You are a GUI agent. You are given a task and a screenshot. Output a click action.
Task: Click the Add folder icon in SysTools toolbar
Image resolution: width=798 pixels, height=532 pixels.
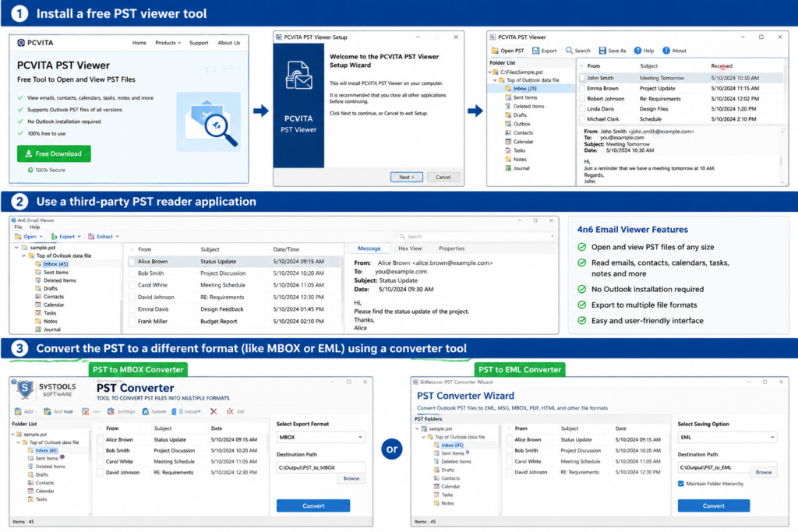48,411
